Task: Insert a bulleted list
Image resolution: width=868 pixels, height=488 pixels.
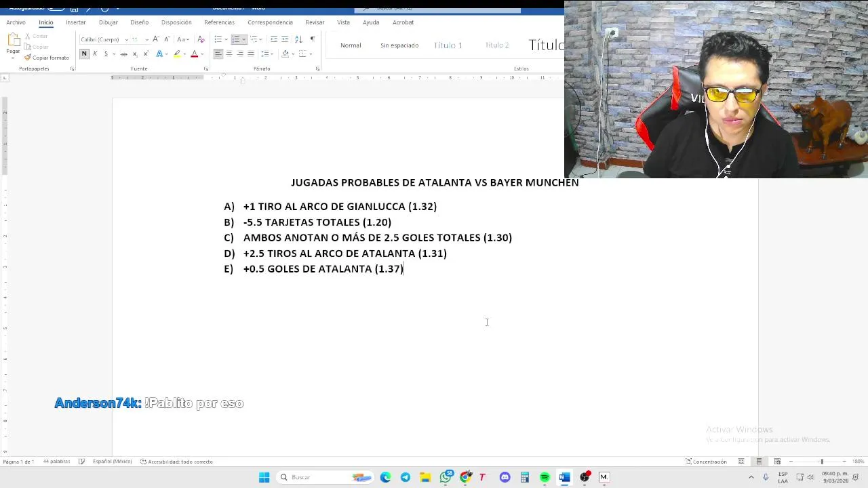Action: 218,39
